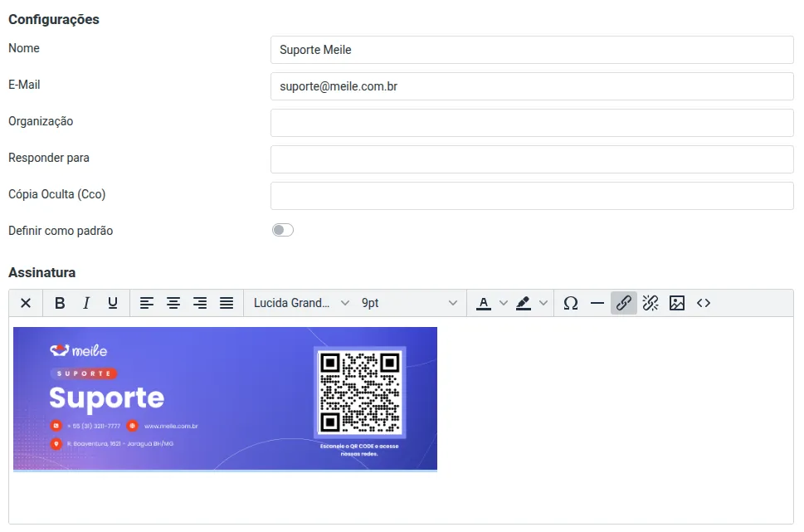Image resolution: width=804 pixels, height=532 pixels.
Task: Click the Nome input field
Action: 532,50
